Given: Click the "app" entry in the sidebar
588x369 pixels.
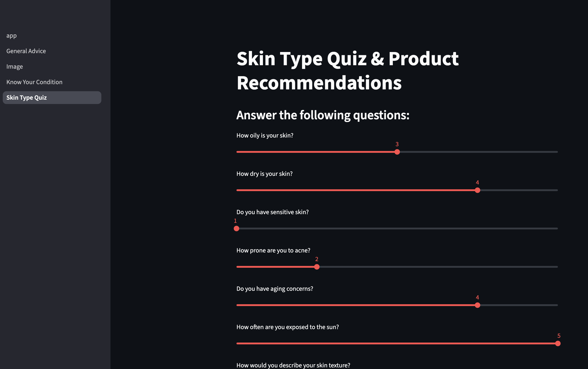Looking at the screenshot, I should click(11, 35).
